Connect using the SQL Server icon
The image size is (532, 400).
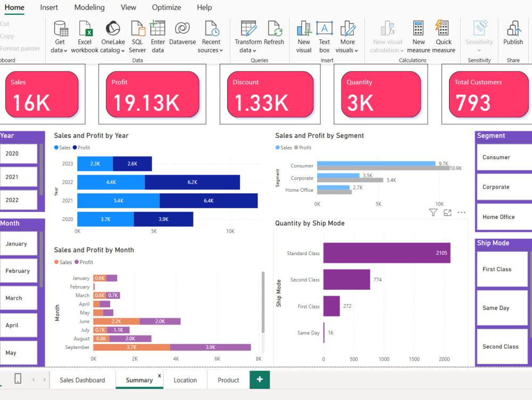[137, 30]
